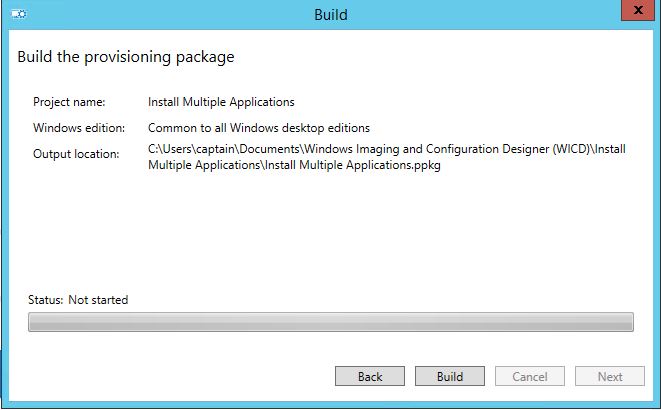
Task: Click the "Install Multiple Applications.ppkg" filename
Action: [x=353, y=165]
